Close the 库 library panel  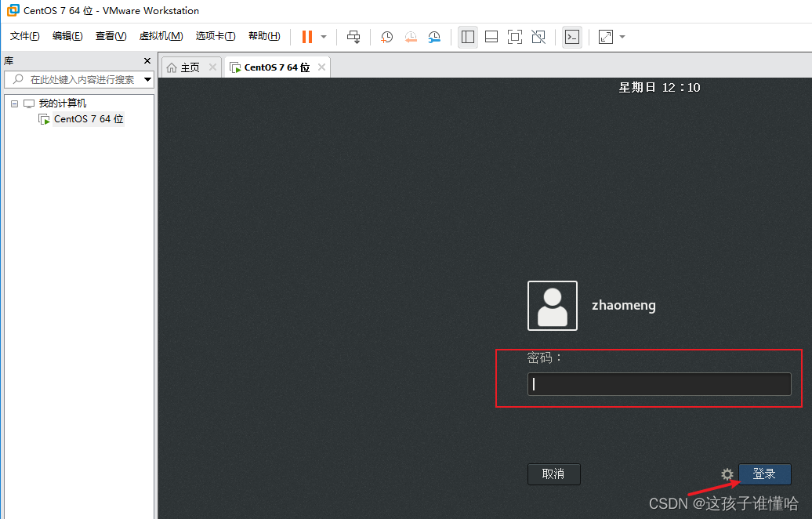[x=147, y=60]
